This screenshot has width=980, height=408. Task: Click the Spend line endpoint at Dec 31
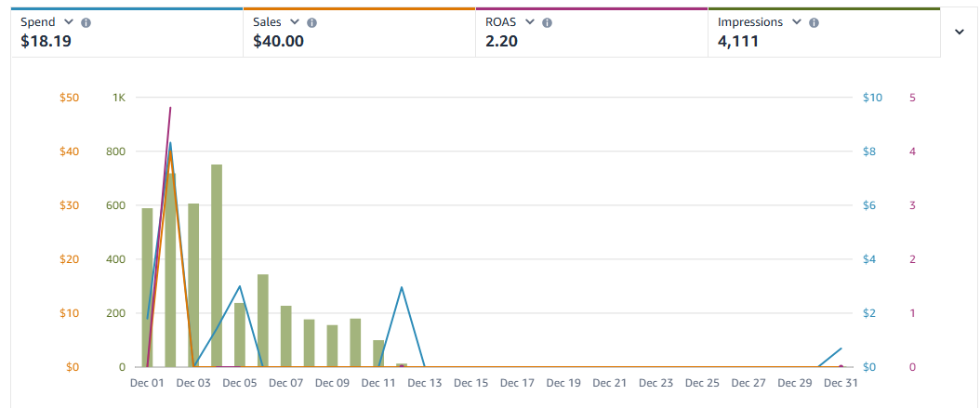[x=841, y=349]
